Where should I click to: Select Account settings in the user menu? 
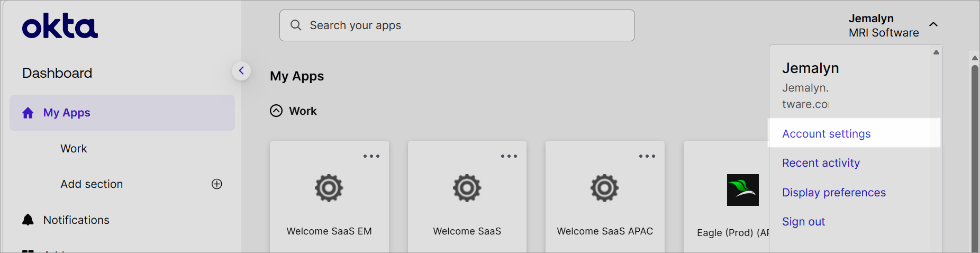point(827,134)
